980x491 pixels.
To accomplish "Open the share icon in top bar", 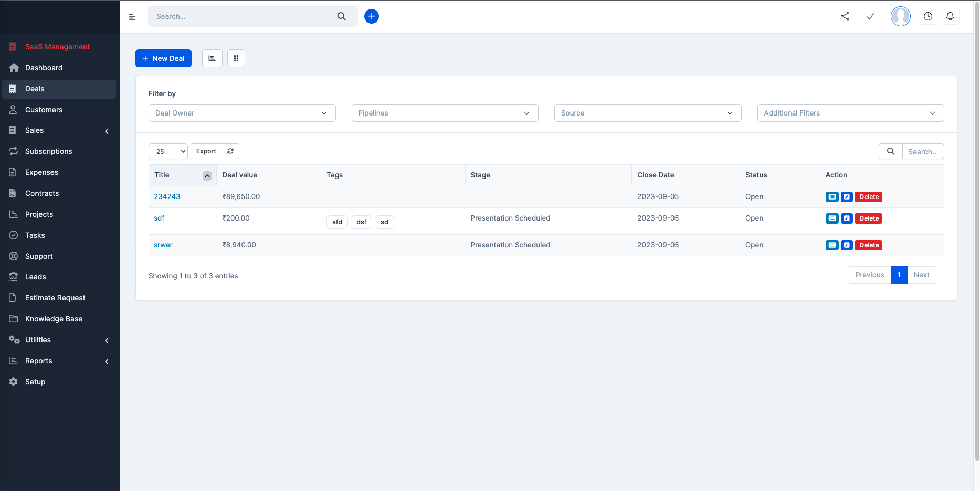I will [845, 16].
